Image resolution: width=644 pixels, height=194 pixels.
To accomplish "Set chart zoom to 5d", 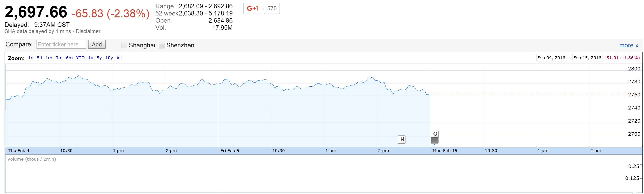I will click(39, 58).
